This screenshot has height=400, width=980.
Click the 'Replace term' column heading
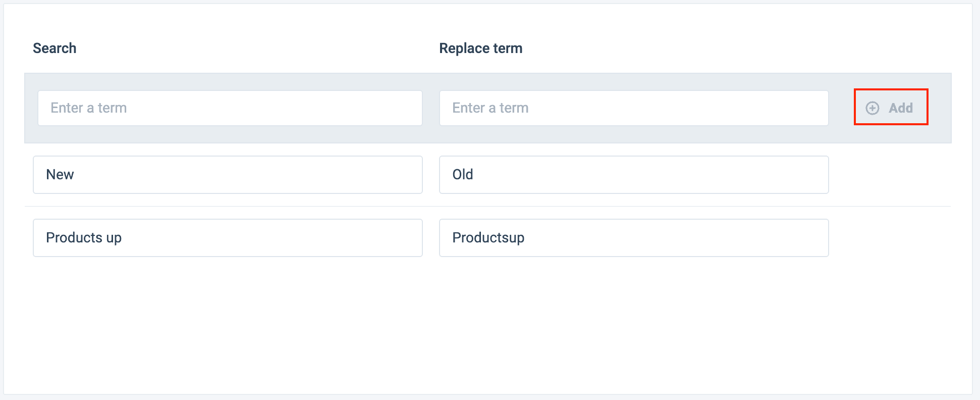[x=480, y=48]
